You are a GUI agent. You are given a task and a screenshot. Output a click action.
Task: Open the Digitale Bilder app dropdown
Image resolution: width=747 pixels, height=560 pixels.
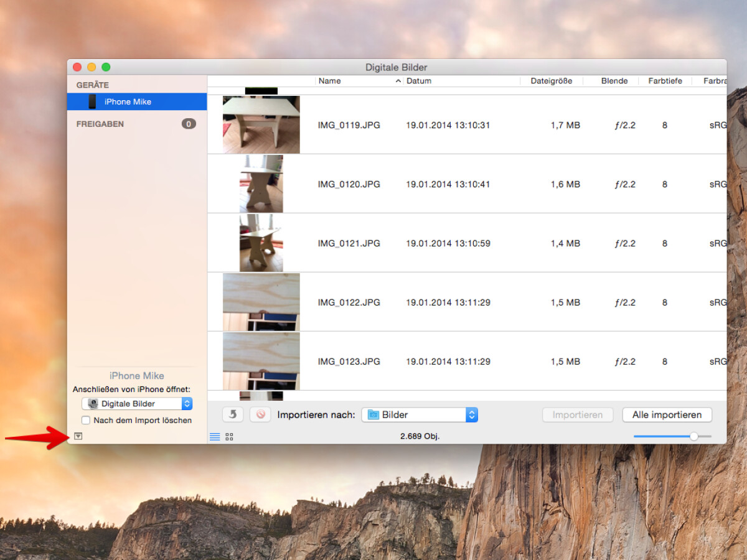click(x=137, y=404)
